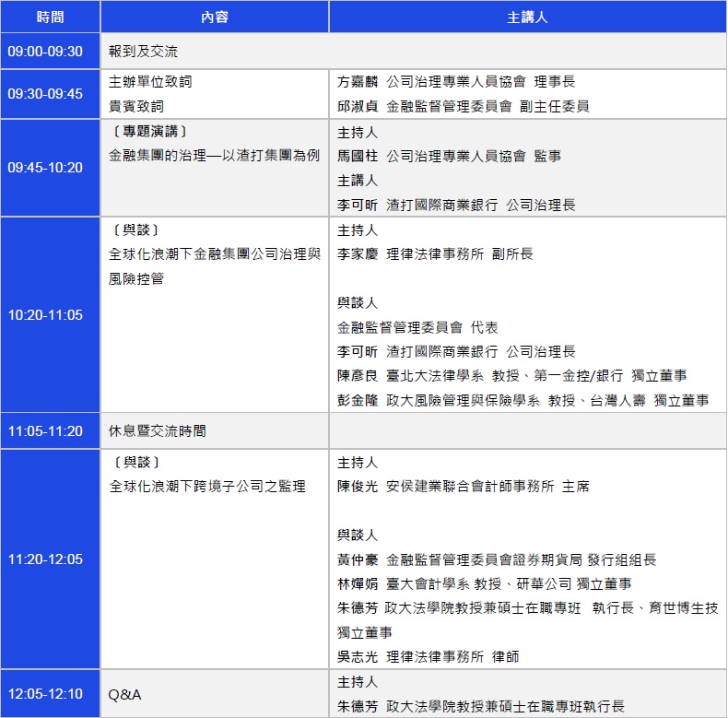Click the 09:30-09:45 time cell
728x718 pixels.
click(x=50, y=94)
